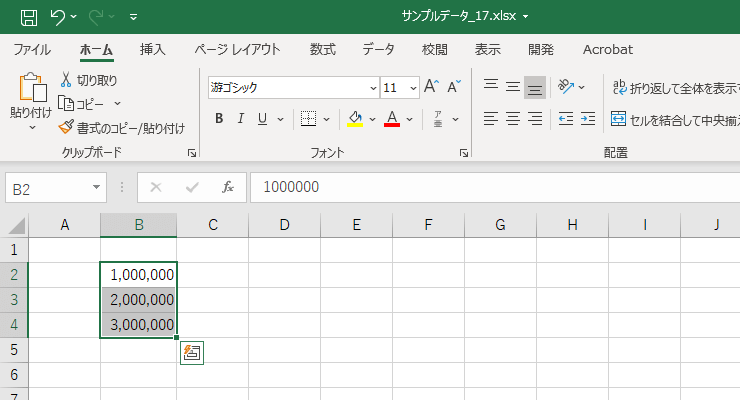
Task: Open the font color dropdown arrow
Action: click(409, 119)
